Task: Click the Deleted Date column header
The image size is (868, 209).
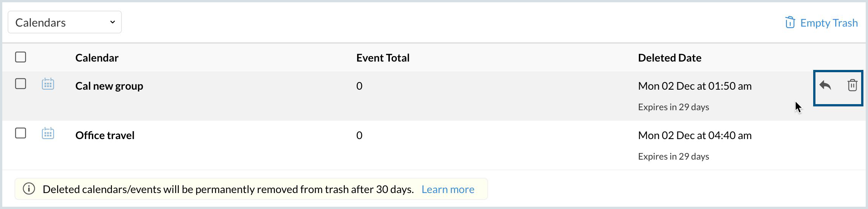Action: pos(669,58)
